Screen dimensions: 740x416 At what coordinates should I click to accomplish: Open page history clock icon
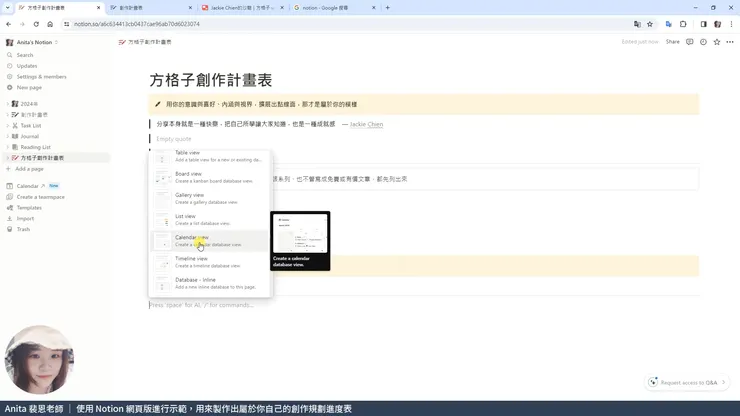(x=703, y=42)
